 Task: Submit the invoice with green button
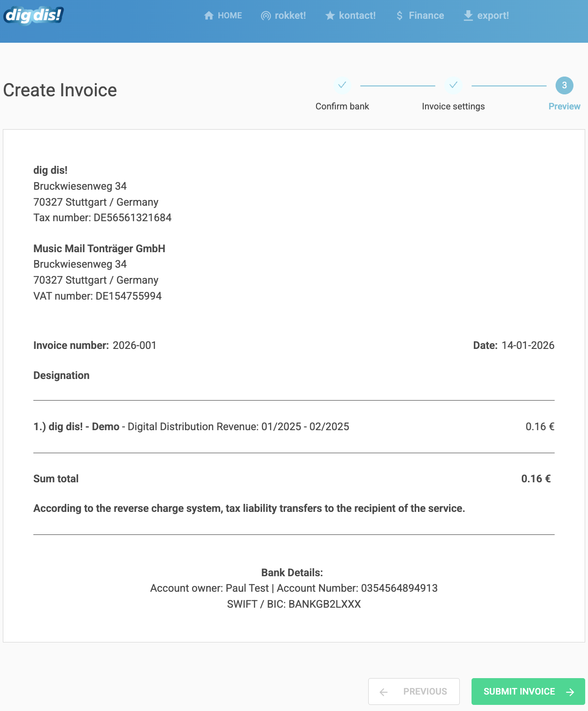point(528,691)
